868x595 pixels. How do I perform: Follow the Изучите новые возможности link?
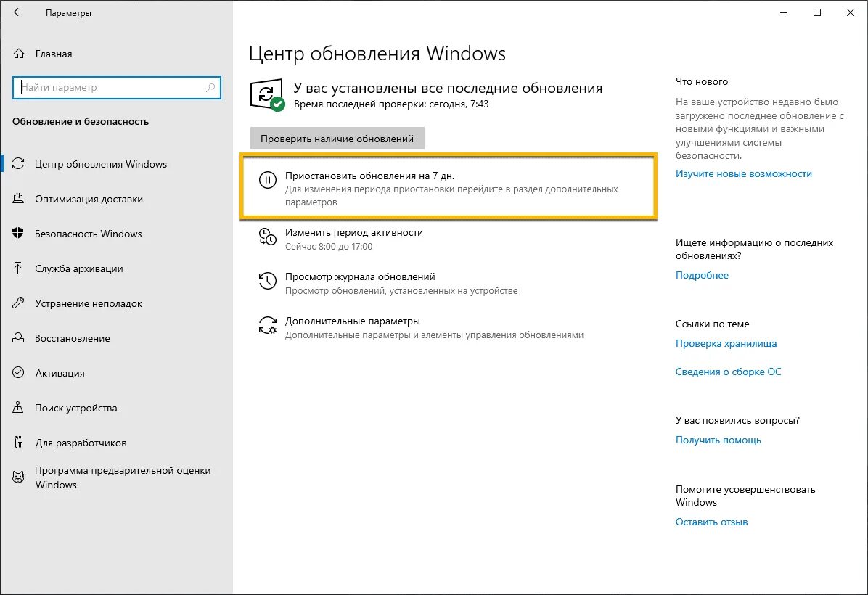pos(743,174)
